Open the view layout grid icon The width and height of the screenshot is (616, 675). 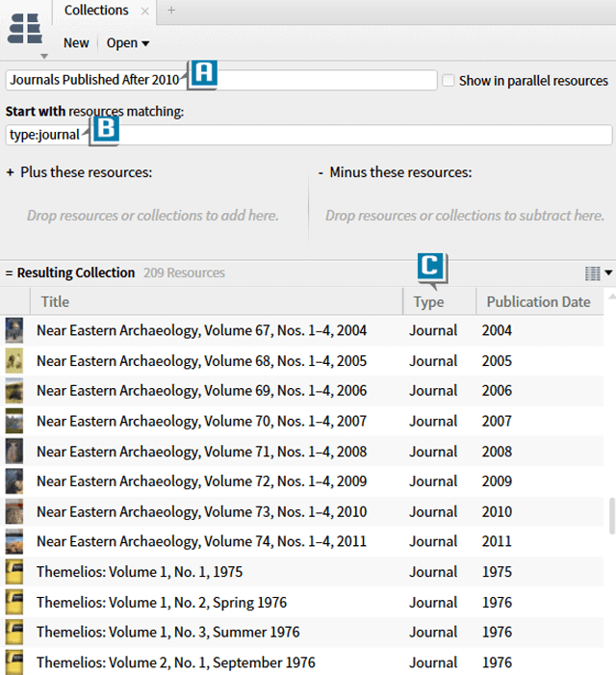pos(592,273)
